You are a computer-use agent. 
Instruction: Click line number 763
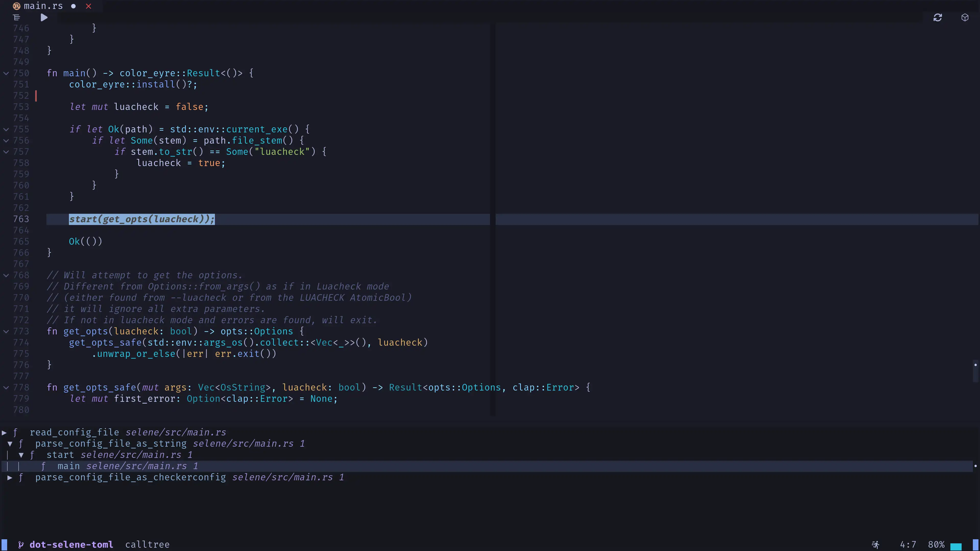click(x=21, y=219)
